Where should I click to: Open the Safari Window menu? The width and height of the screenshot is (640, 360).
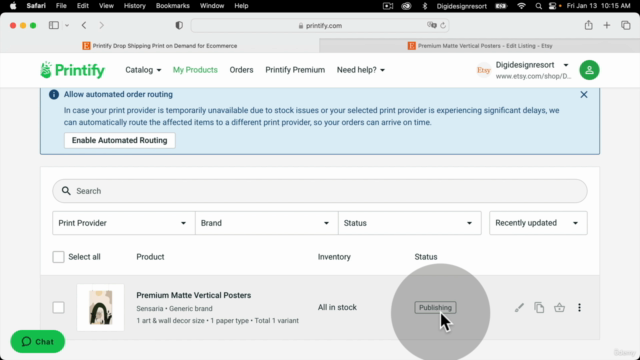click(x=212, y=6)
